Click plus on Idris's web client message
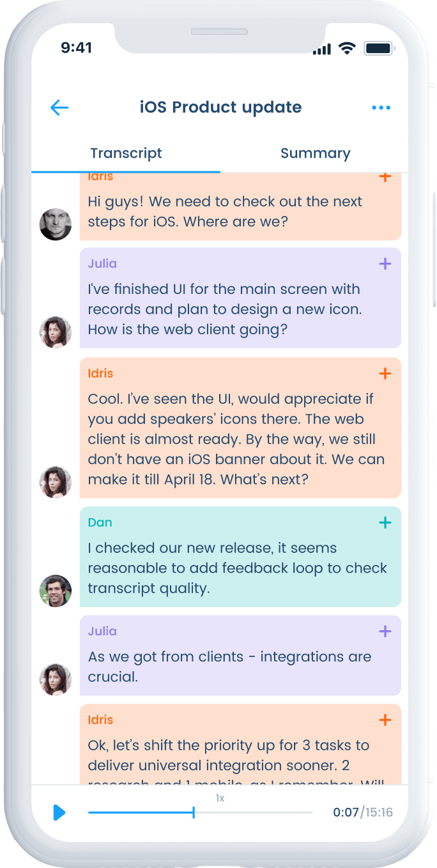437x868 pixels. (x=385, y=373)
